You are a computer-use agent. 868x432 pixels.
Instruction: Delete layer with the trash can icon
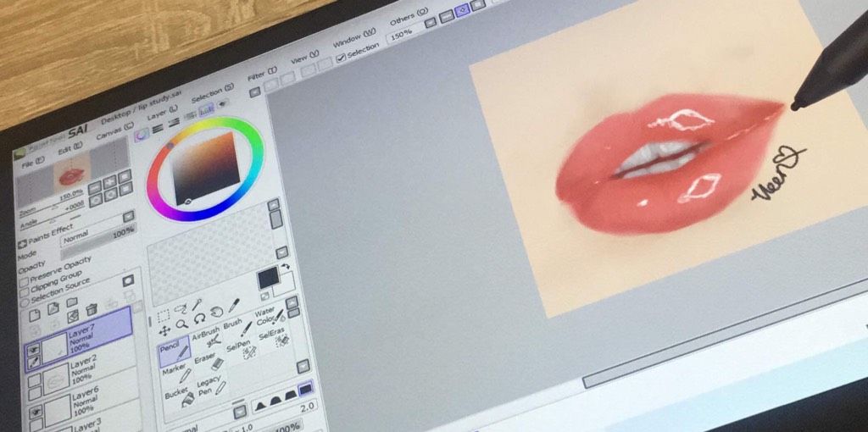(x=92, y=309)
